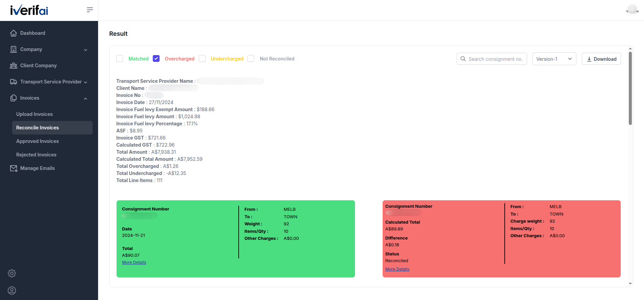
Task: Click the Total A$90.07 value in green card
Action: (x=131, y=255)
